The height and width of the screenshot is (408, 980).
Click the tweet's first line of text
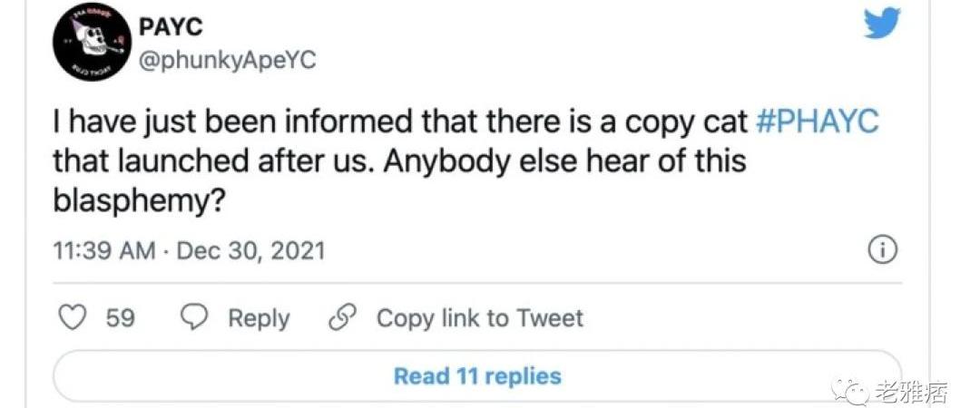(401, 121)
